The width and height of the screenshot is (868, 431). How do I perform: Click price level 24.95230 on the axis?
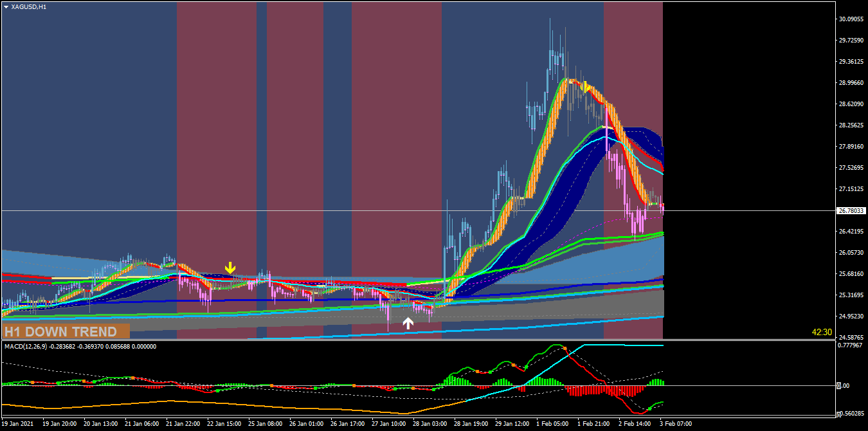[851, 316]
